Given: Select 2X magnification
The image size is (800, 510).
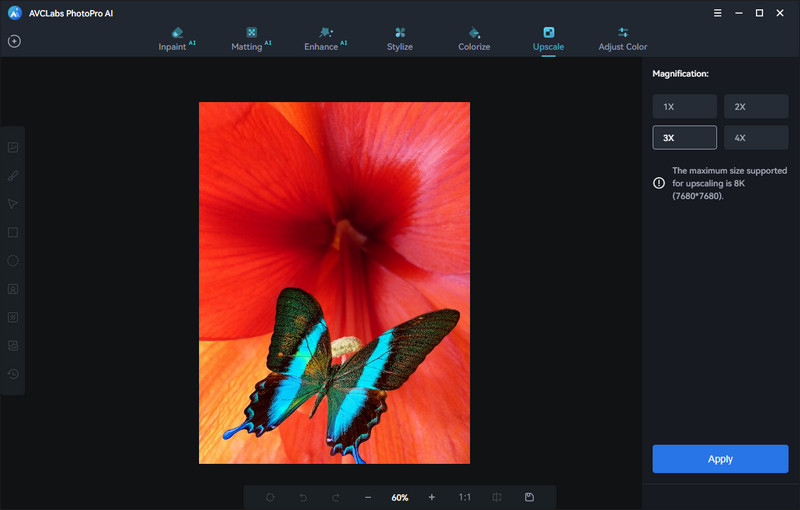Looking at the screenshot, I should pos(756,107).
